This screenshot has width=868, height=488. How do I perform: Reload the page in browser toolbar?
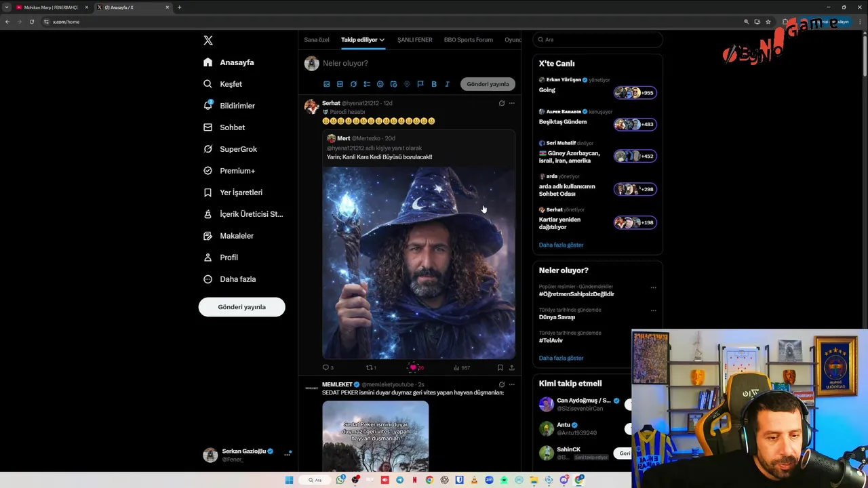[x=31, y=22]
